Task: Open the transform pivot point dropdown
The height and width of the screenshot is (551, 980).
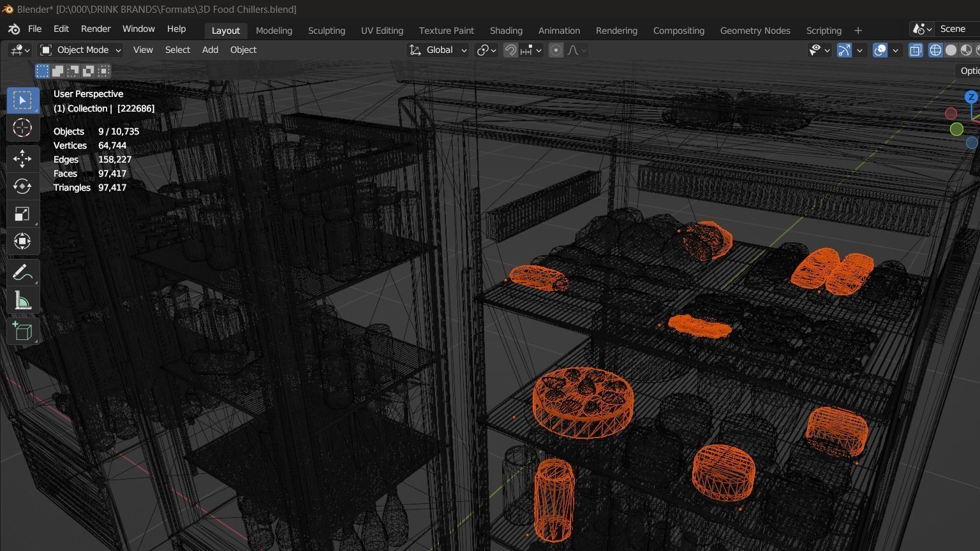Action: [x=486, y=50]
